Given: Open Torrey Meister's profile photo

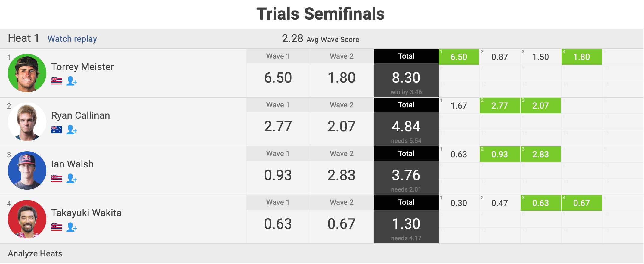Looking at the screenshot, I should coord(27,73).
